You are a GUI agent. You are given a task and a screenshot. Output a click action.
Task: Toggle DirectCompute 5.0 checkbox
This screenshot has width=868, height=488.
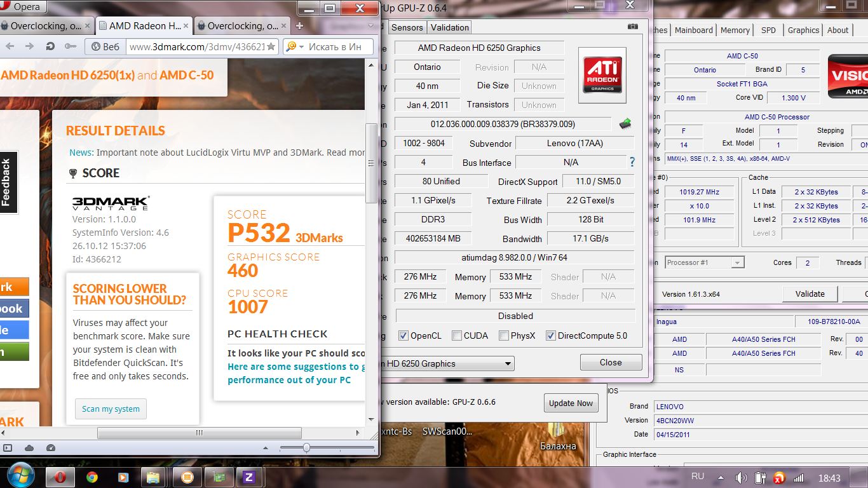tap(550, 335)
